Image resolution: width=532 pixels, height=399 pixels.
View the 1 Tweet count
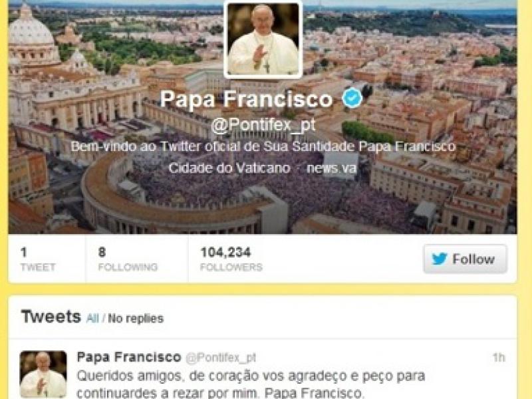click(38, 259)
